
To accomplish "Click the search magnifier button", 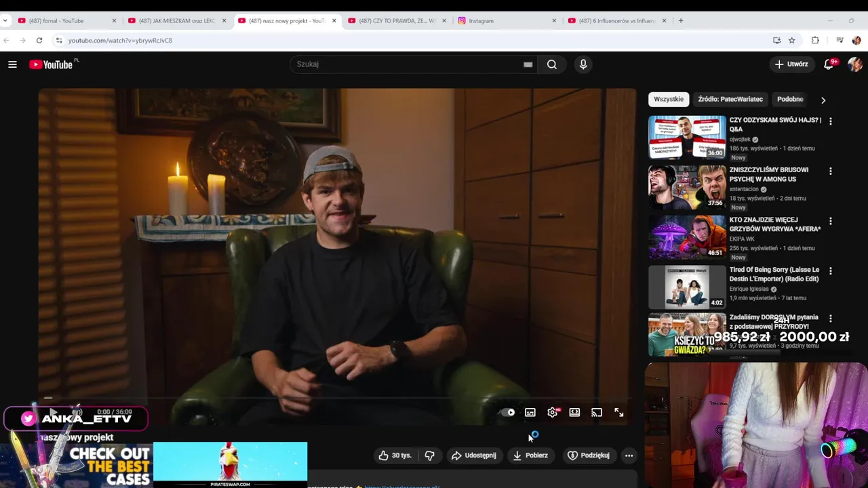I will (552, 64).
